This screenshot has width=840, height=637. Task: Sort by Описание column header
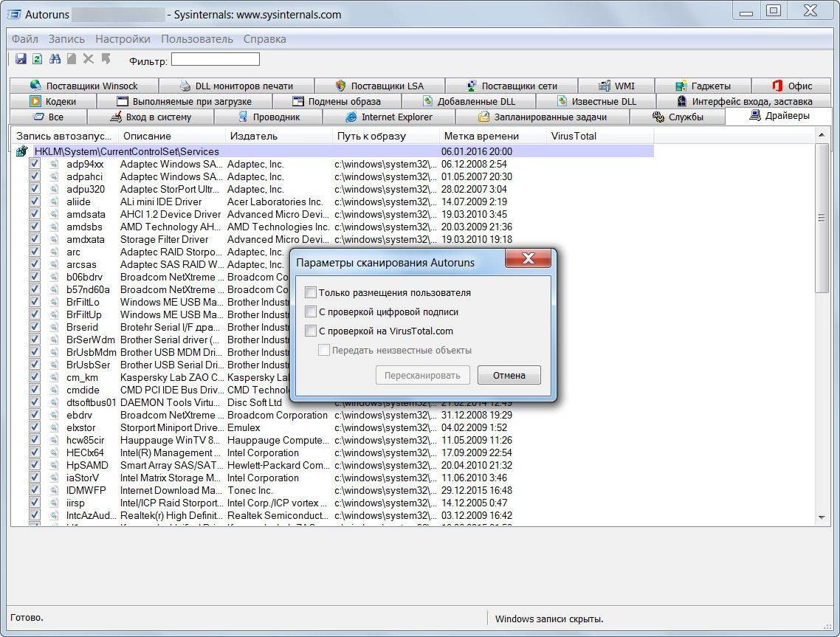coord(171,136)
